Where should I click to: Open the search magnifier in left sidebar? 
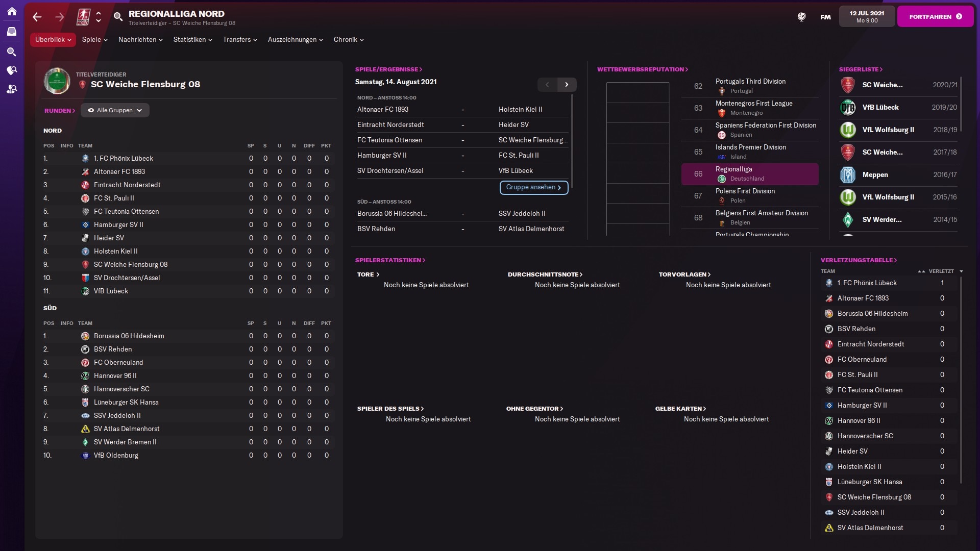12,52
